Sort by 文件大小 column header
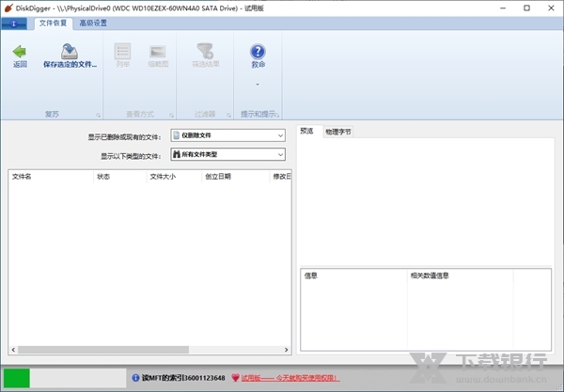This screenshot has height=392, width=564. point(174,177)
